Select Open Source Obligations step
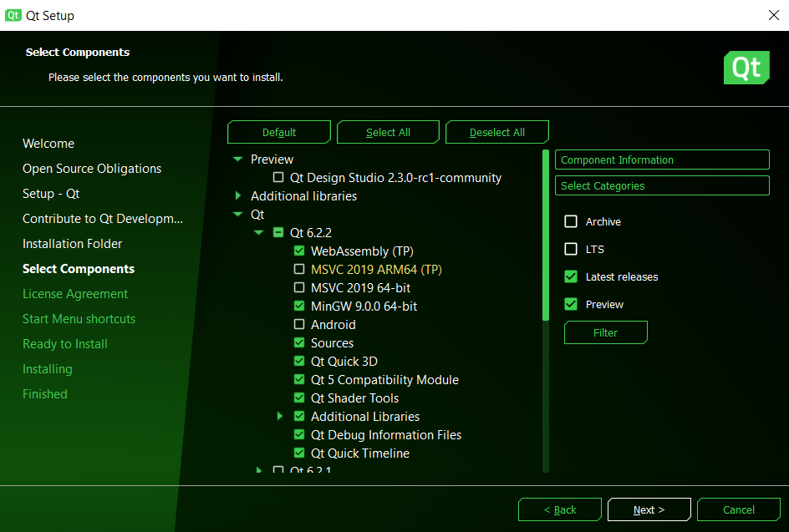Viewport: 789px width, 532px height. [92, 169]
